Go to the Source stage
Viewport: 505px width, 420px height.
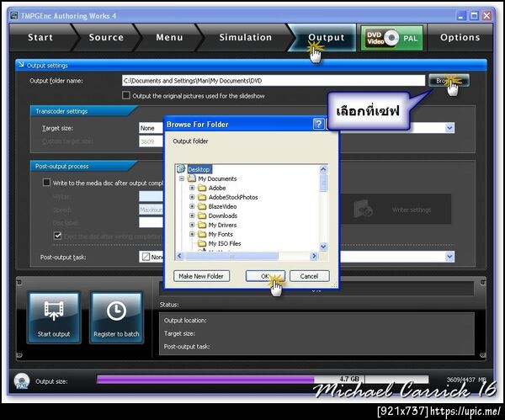[106, 37]
